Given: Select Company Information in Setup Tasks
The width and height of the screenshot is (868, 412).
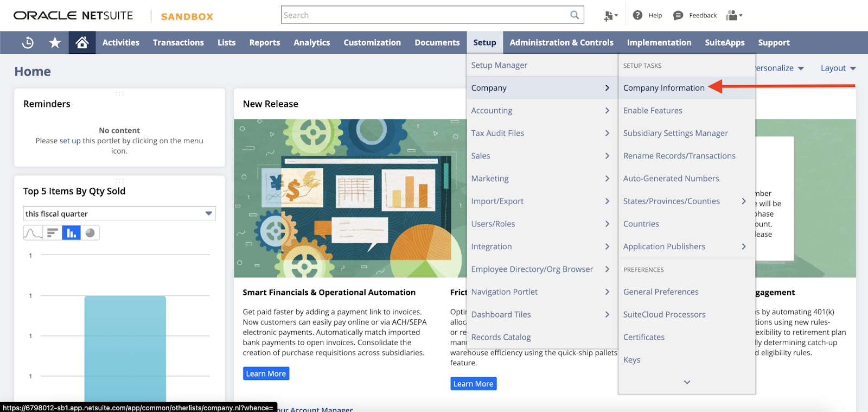Looking at the screenshot, I should [663, 88].
